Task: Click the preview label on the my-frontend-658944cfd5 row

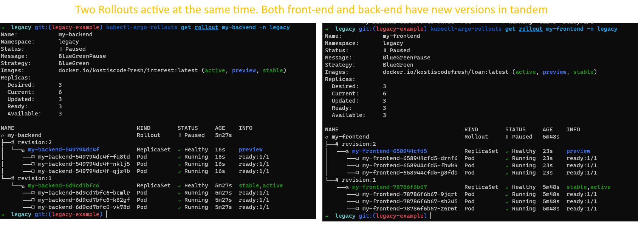Action: tap(578, 151)
